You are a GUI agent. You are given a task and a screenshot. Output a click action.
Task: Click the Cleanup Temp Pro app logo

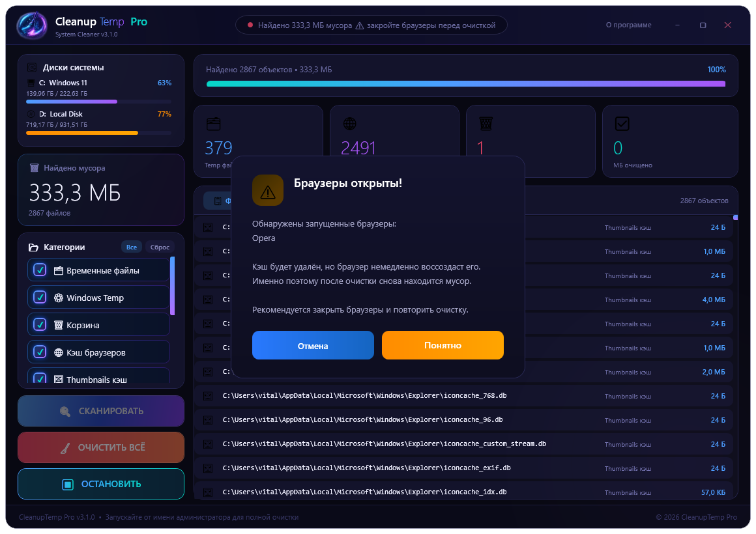[32, 25]
